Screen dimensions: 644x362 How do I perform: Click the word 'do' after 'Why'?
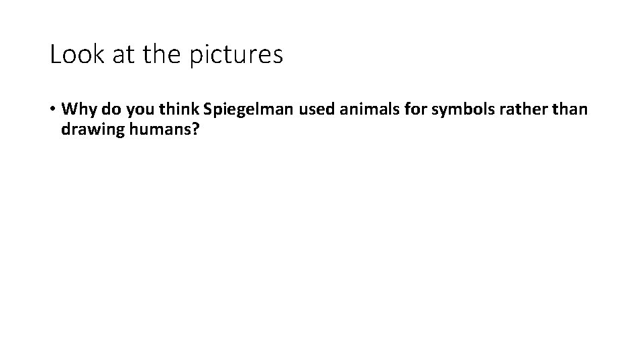[x=111, y=109]
